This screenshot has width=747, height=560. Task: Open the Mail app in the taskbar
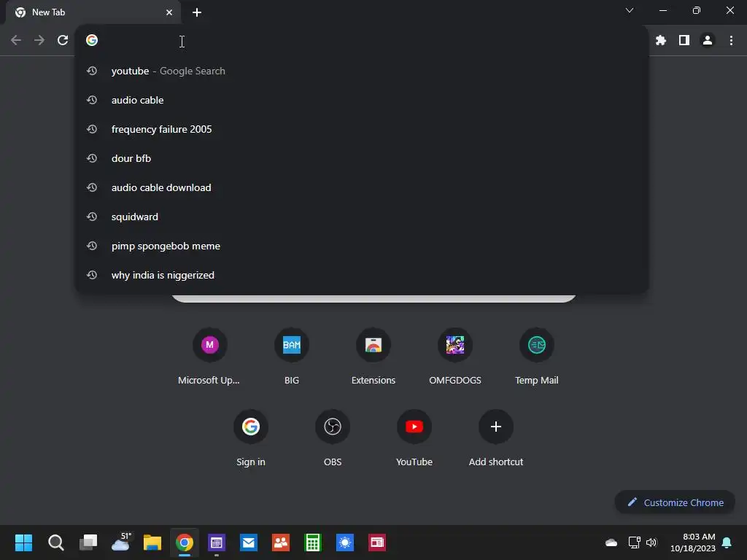[249, 542]
